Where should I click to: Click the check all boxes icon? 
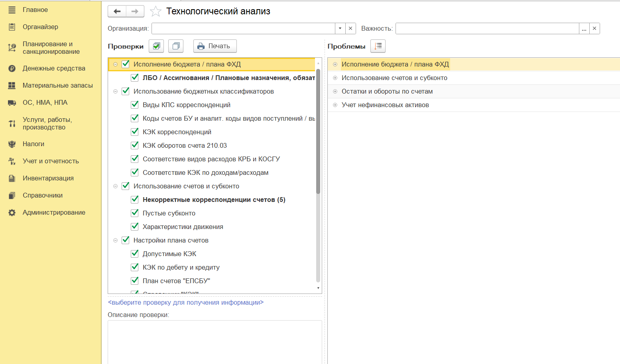point(156,46)
